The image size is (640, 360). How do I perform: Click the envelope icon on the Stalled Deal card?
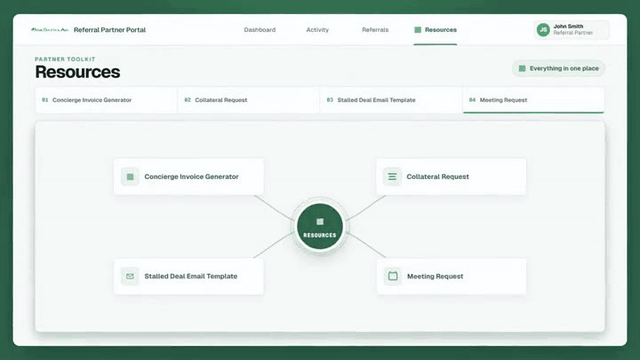130,276
